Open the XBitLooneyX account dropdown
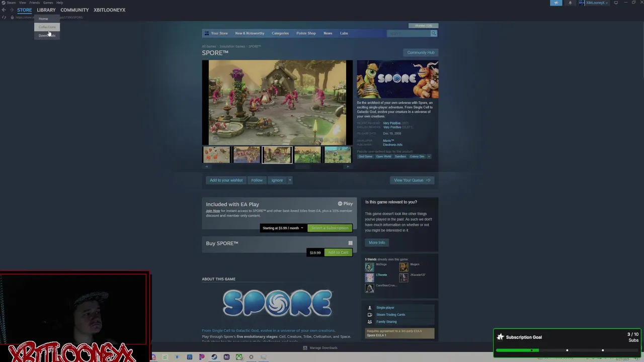This screenshot has height=362, width=644. point(594,3)
